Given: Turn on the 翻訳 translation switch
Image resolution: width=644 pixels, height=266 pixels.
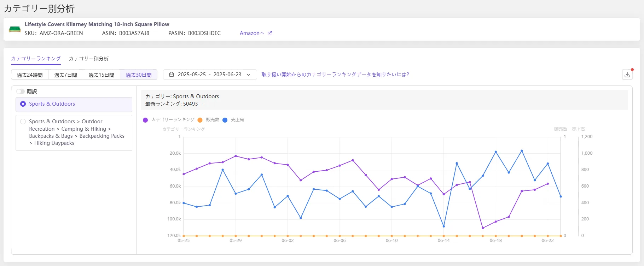Looking at the screenshot, I should [21, 91].
